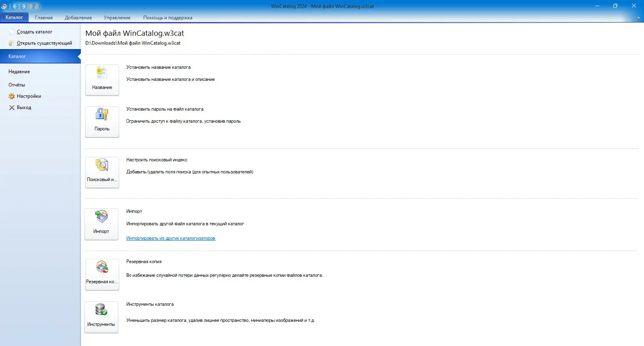This screenshot has width=644, height=346.
Task: Click the text Настроить поисковый индекс
Action: click(157, 160)
